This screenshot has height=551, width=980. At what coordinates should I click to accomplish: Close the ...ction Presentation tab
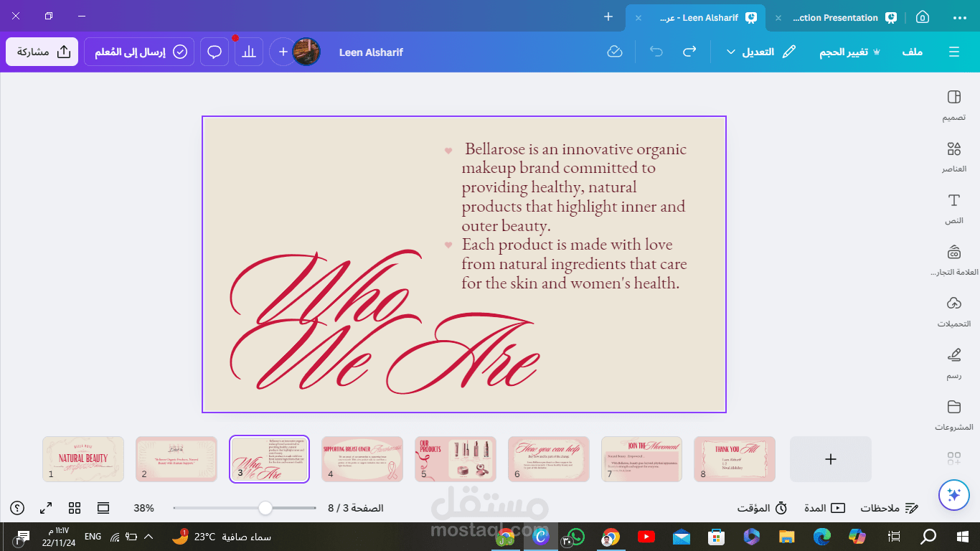[x=778, y=18]
